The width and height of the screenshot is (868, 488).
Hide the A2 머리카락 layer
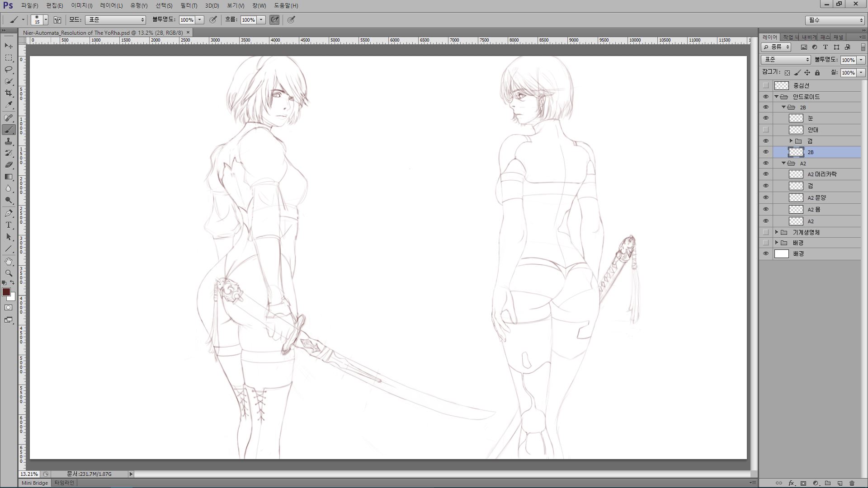pyautogui.click(x=765, y=174)
